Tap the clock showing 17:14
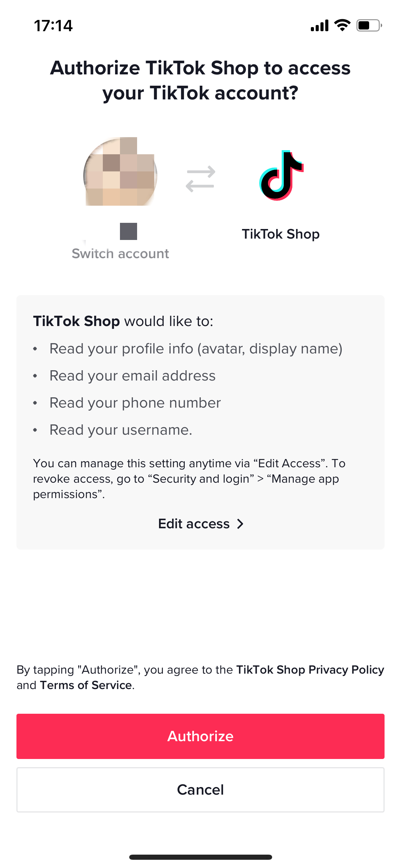The image size is (401, 868). click(x=53, y=25)
